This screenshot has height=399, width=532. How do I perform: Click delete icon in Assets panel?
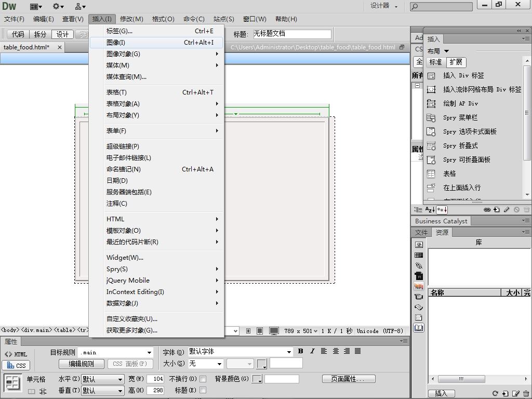tap(526, 393)
